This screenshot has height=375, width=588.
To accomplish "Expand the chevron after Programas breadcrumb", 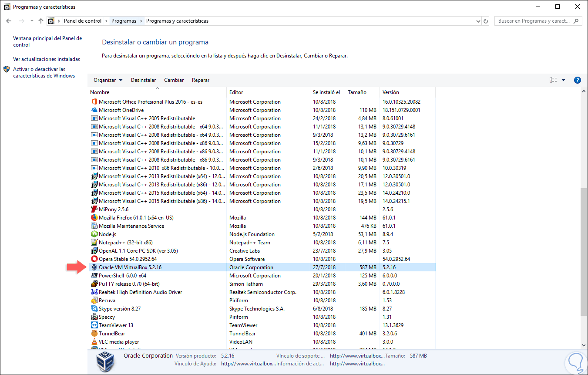I will pos(141,21).
